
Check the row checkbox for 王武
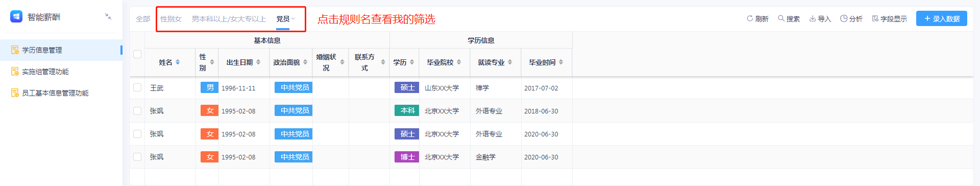[x=137, y=87]
